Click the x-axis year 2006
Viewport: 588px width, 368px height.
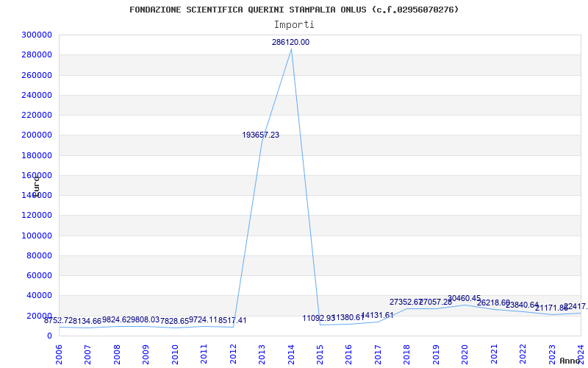tap(59, 354)
